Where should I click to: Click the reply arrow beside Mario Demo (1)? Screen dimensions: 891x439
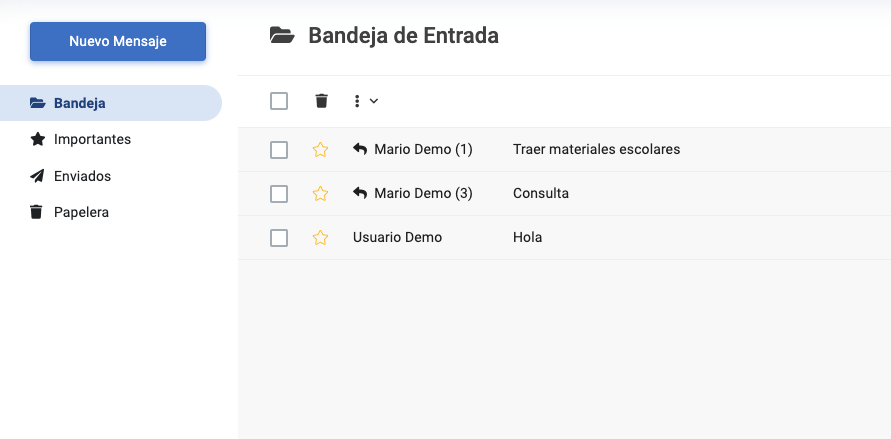[x=360, y=149]
